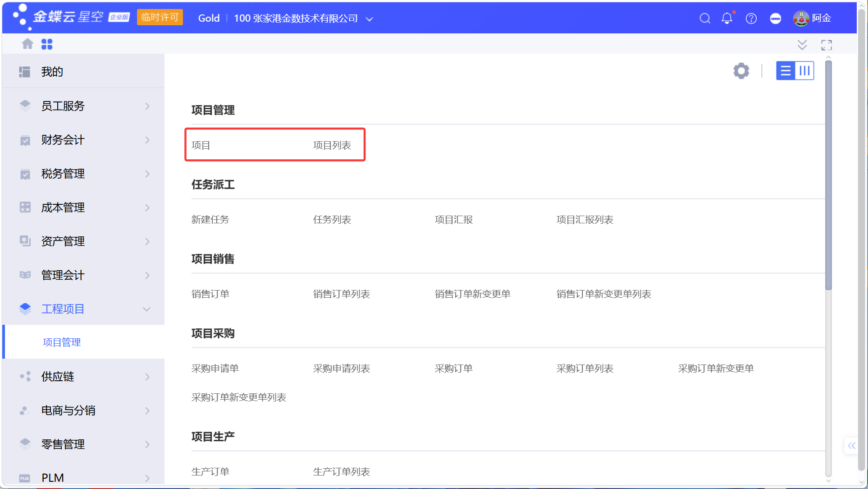Open the 项目列表 link
868x489 pixels.
[332, 145]
